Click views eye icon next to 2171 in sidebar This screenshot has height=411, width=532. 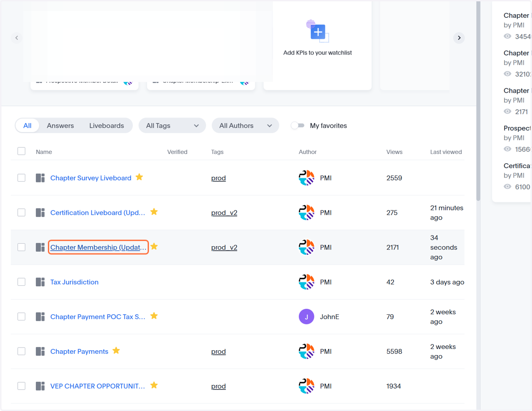point(508,111)
